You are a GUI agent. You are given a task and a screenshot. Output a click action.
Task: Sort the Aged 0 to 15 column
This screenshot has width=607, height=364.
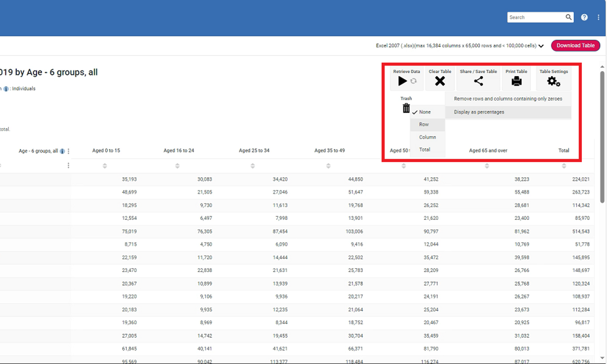105,166
